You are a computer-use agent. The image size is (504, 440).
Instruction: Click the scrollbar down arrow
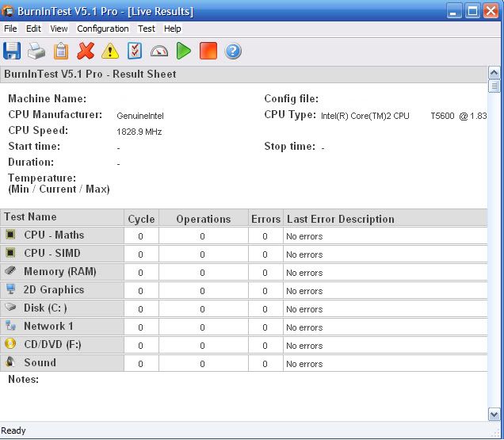494,414
